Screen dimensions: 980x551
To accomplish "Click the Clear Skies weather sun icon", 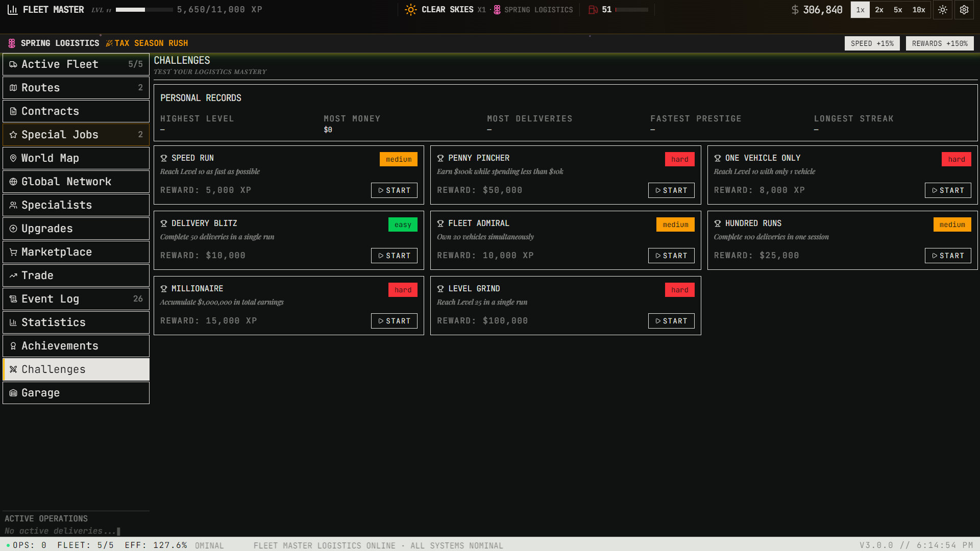I will [x=410, y=10].
